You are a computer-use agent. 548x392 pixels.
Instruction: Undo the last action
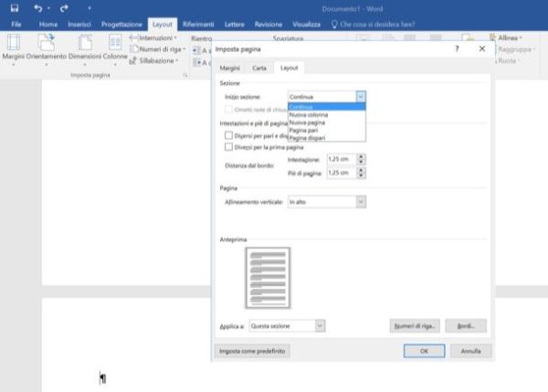(38, 8)
